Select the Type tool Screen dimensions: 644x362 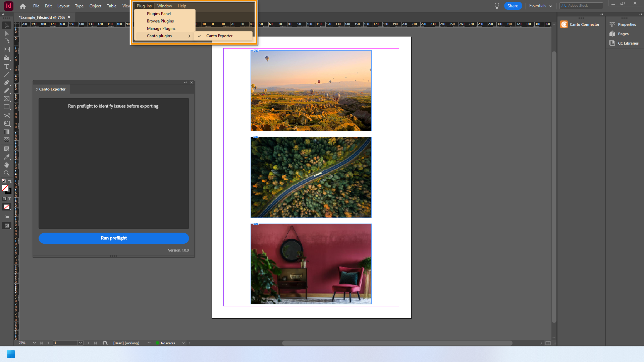pos(6,66)
